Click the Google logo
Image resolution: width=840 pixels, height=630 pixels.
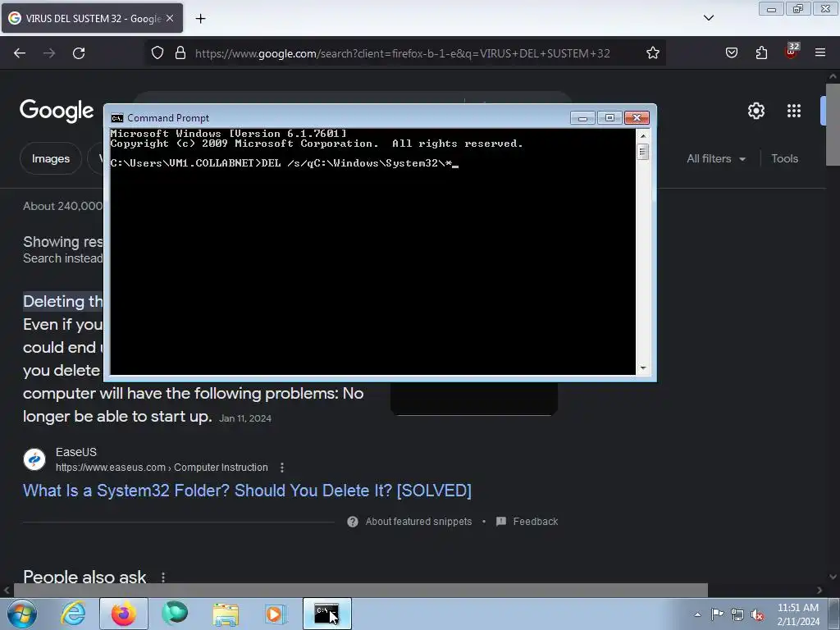[x=57, y=111]
